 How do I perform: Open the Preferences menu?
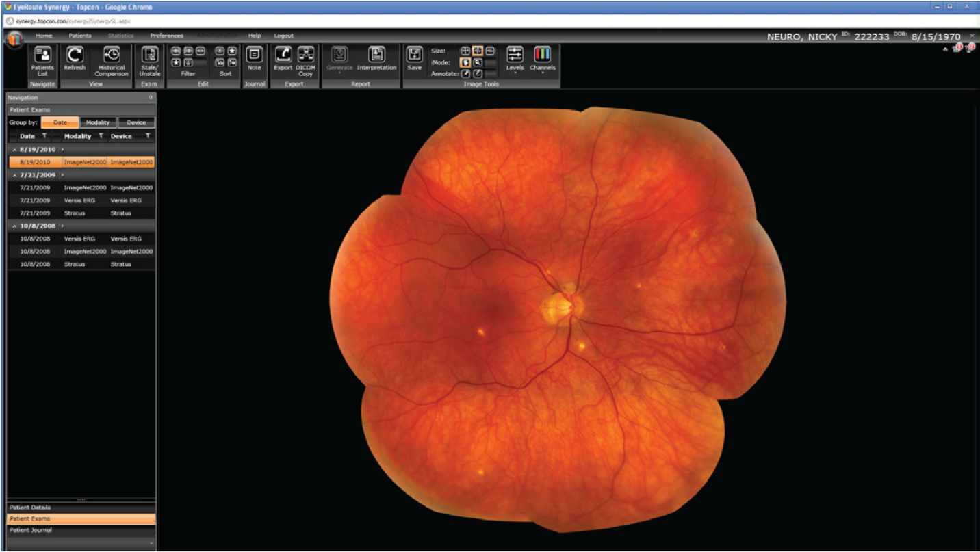(167, 36)
